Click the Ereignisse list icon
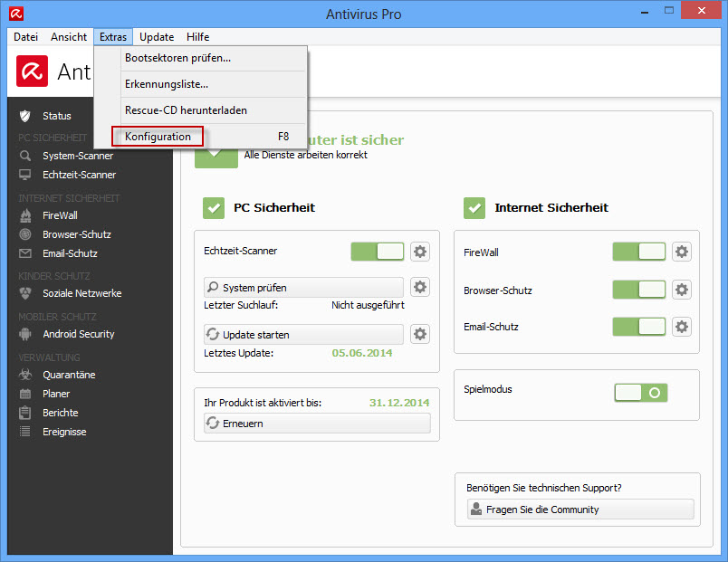 coord(25,432)
